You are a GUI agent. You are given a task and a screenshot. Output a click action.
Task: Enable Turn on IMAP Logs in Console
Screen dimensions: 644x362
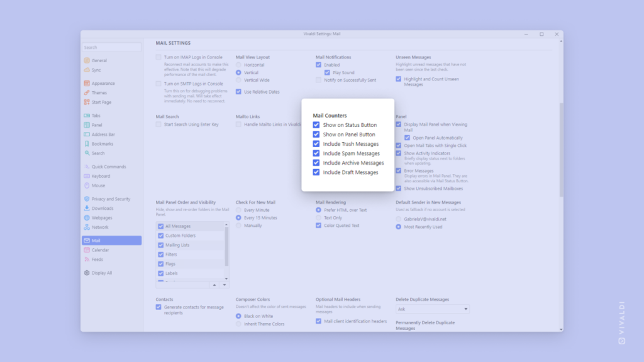point(158,57)
